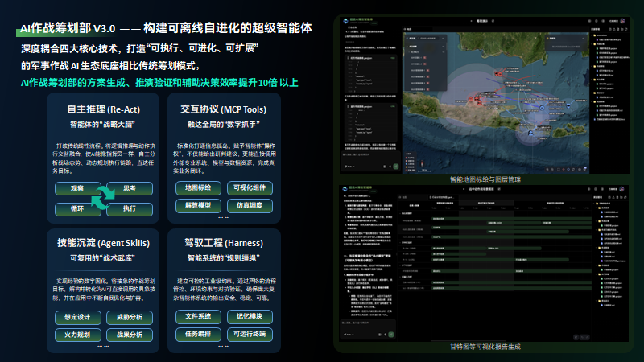Click chat input box in map screenshot
Viewport: 644px width, 362px height.
[371, 160]
